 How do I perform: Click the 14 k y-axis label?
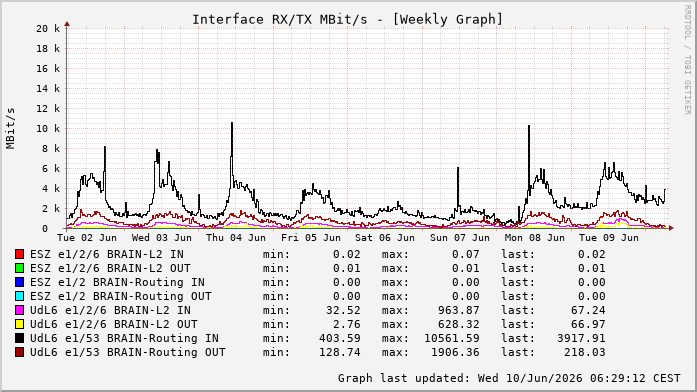click(x=48, y=88)
